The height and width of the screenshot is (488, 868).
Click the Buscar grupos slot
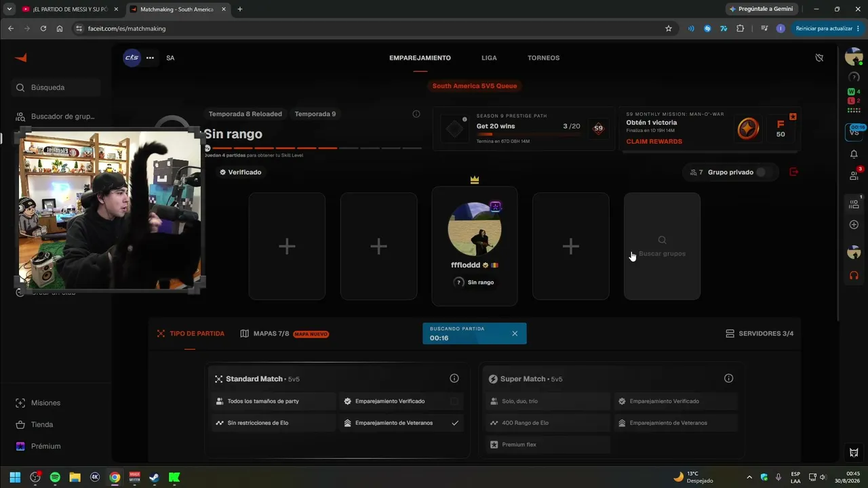[662, 246]
